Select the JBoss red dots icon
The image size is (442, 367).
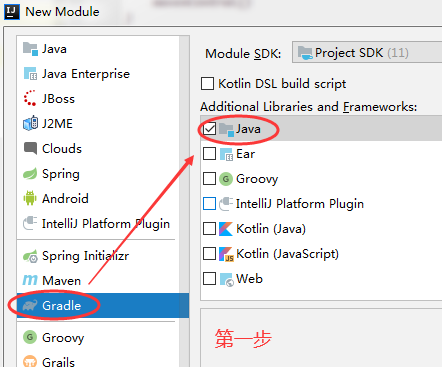click(x=30, y=99)
